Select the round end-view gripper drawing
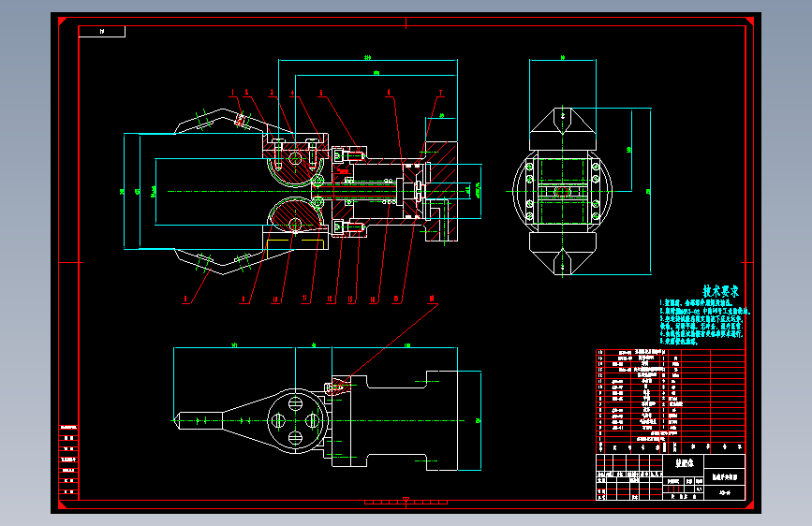812x526 pixels. [x=562, y=192]
